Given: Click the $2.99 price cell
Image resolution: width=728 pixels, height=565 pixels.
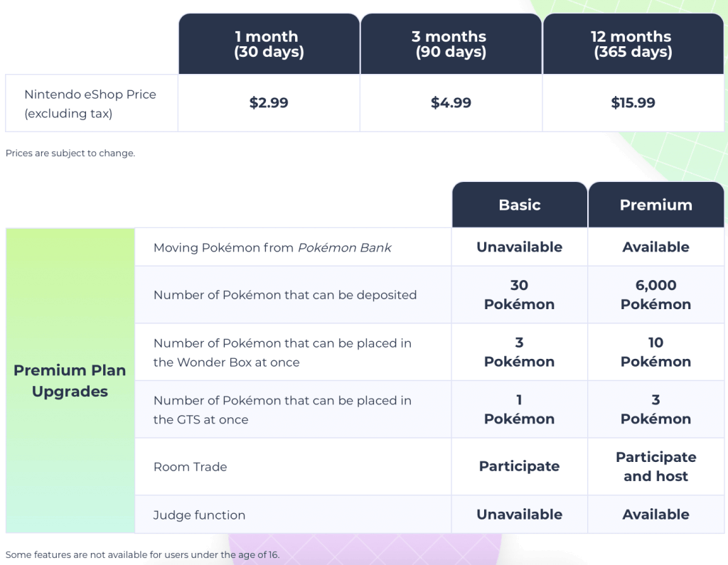Looking at the screenshot, I should point(269,102).
